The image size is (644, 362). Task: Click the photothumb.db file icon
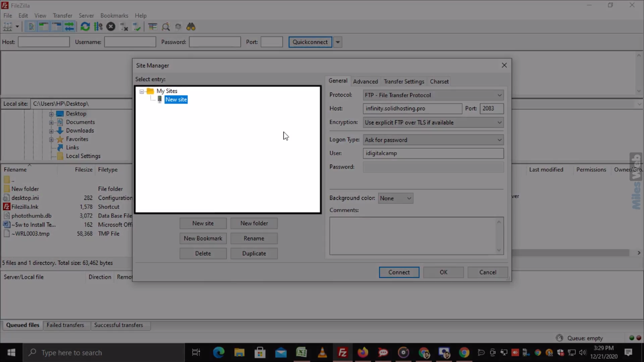point(7,216)
